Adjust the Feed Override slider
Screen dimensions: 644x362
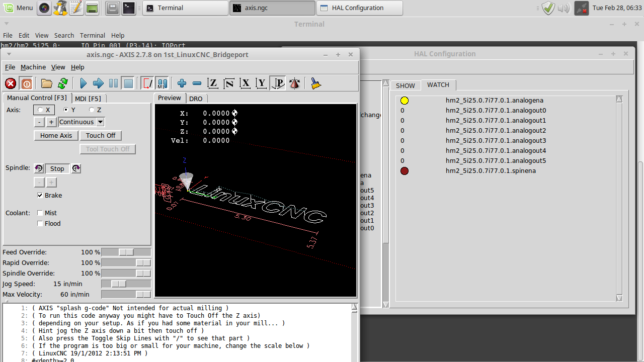126,252
